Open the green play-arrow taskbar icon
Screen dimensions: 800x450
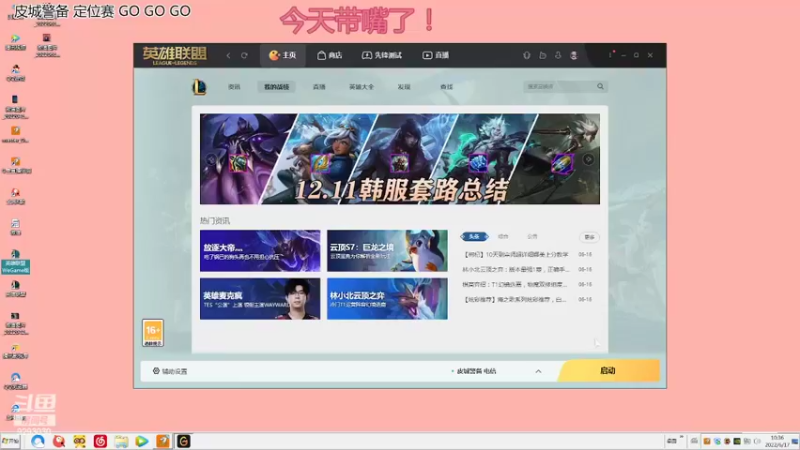[x=142, y=441]
